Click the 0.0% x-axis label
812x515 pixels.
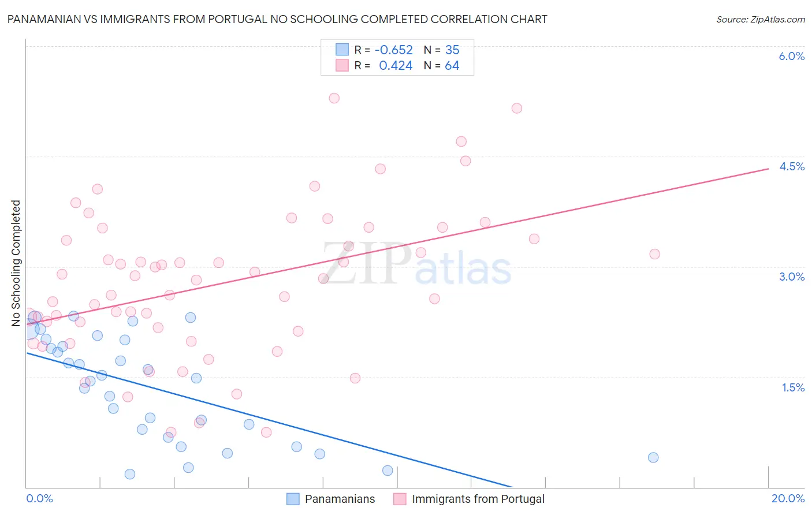tap(39, 498)
